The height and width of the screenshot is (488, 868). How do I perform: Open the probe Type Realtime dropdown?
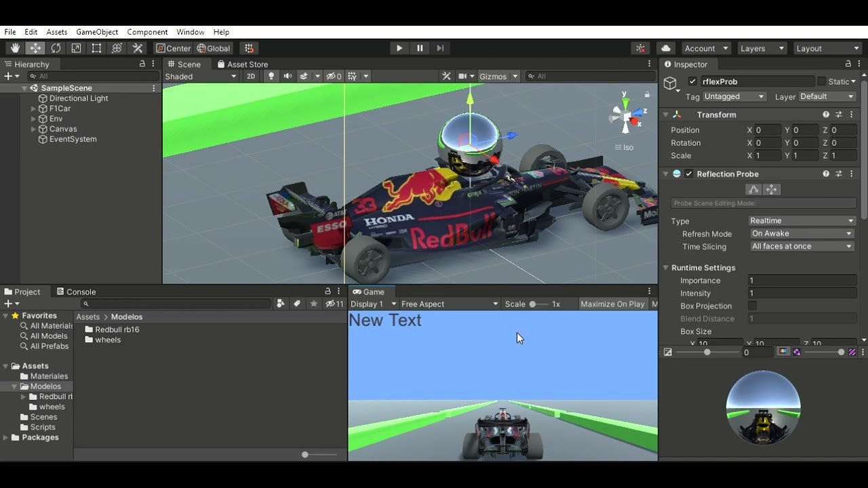[x=802, y=221]
